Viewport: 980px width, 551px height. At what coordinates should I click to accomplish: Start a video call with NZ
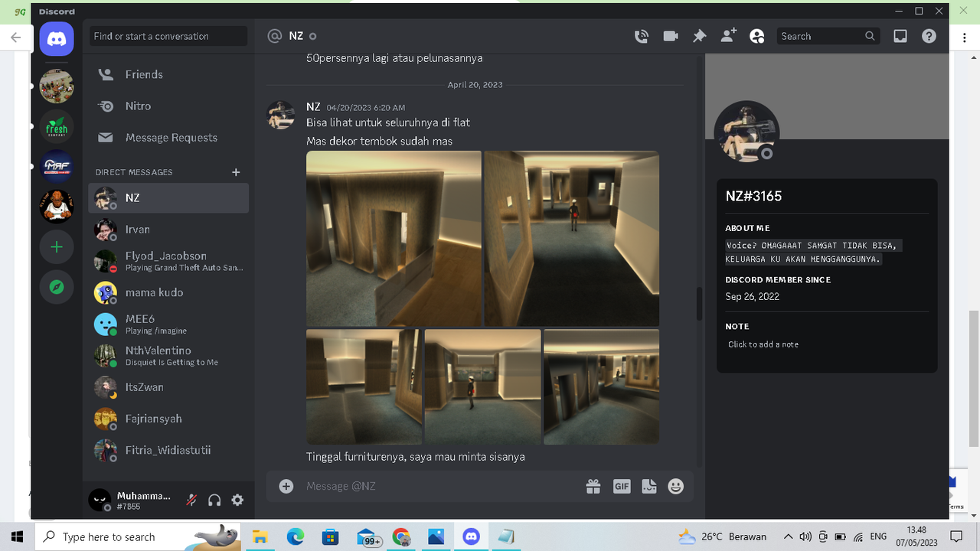click(x=671, y=36)
